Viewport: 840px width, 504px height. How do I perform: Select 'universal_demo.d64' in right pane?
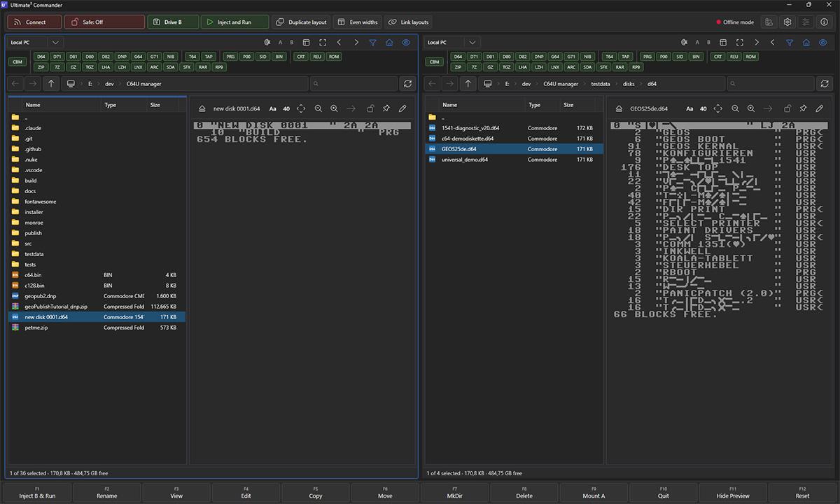[x=514, y=160]
